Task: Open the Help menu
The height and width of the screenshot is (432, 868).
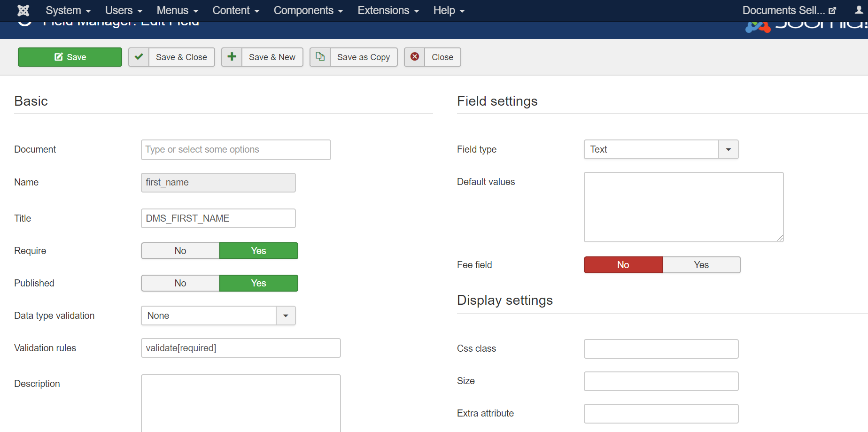Action: (x=449, y=10)
